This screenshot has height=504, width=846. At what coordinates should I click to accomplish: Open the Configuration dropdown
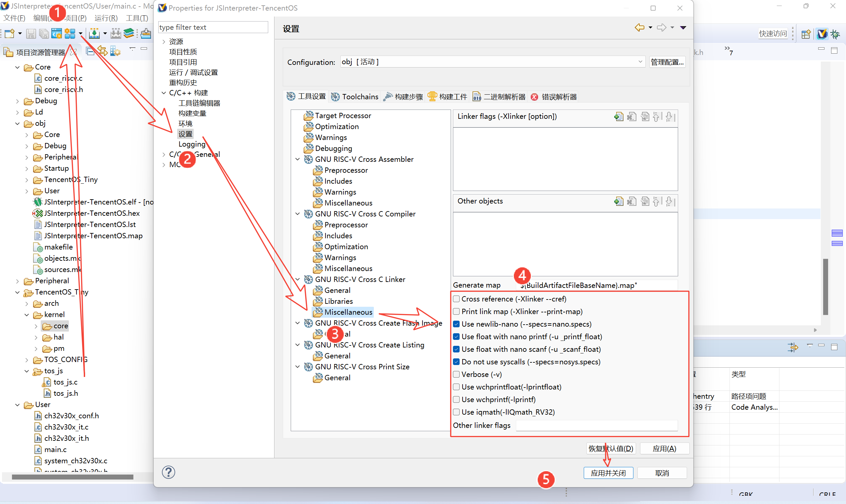[640, 62]
